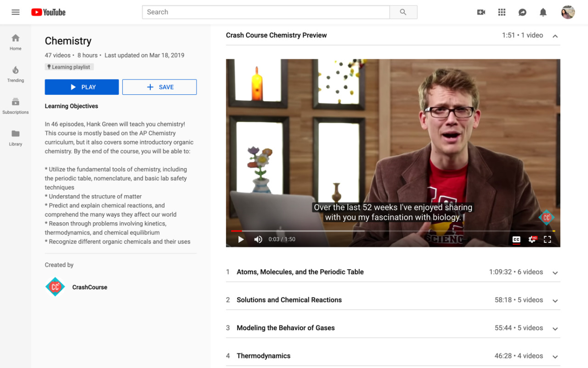Screen dimensions: 588x368
Task: Open the messages share icon
Action: point(522,12)
